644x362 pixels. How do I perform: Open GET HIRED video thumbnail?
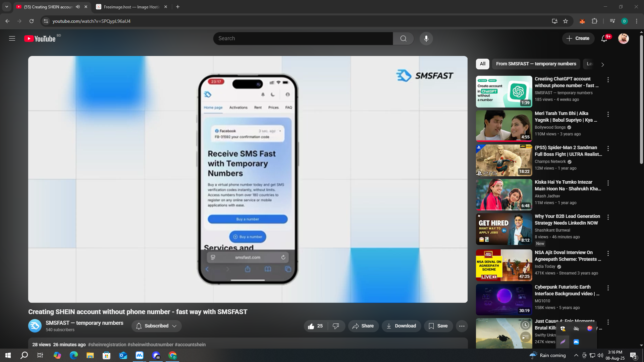(x=504, y=229)
